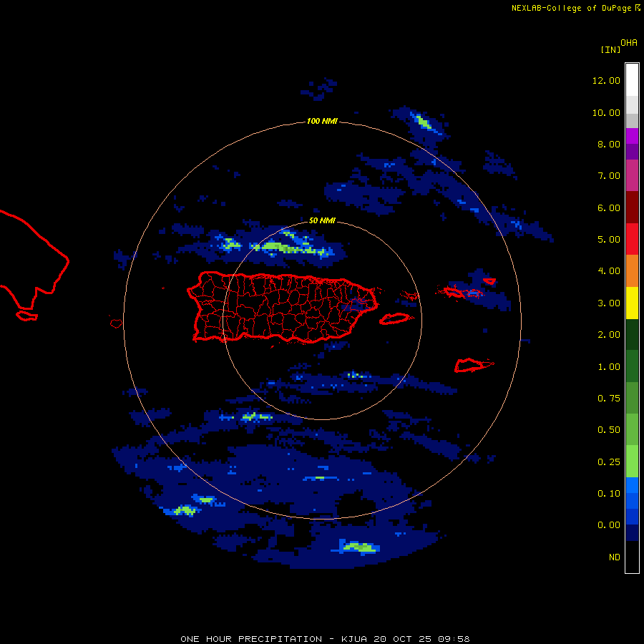Click the navy swatch at 0.00

(x=632, y=532)
